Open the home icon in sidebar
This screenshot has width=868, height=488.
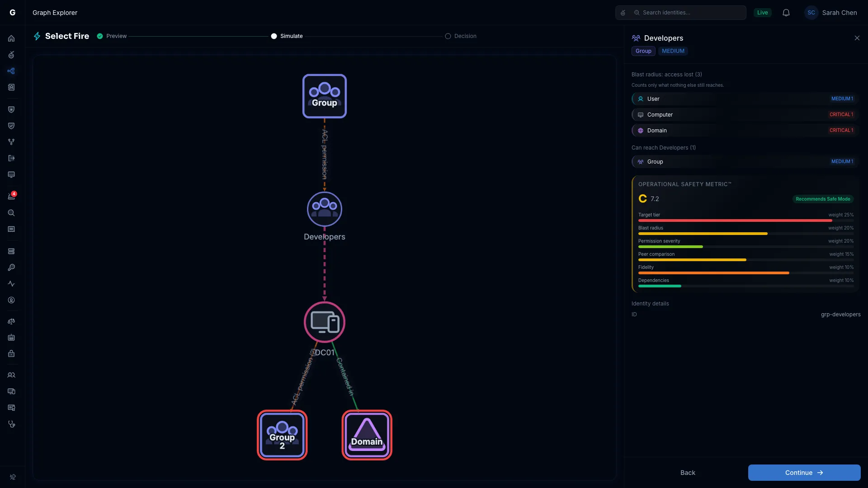coord(11,38)
